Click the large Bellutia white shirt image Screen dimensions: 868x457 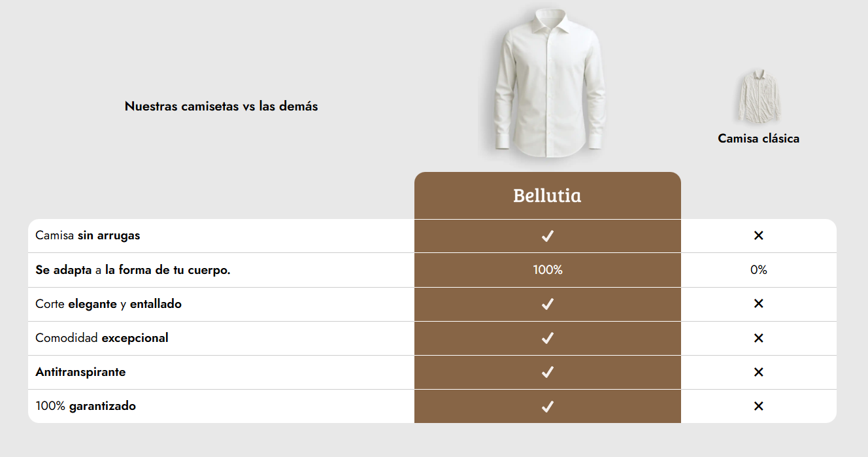tap(548, 85)
